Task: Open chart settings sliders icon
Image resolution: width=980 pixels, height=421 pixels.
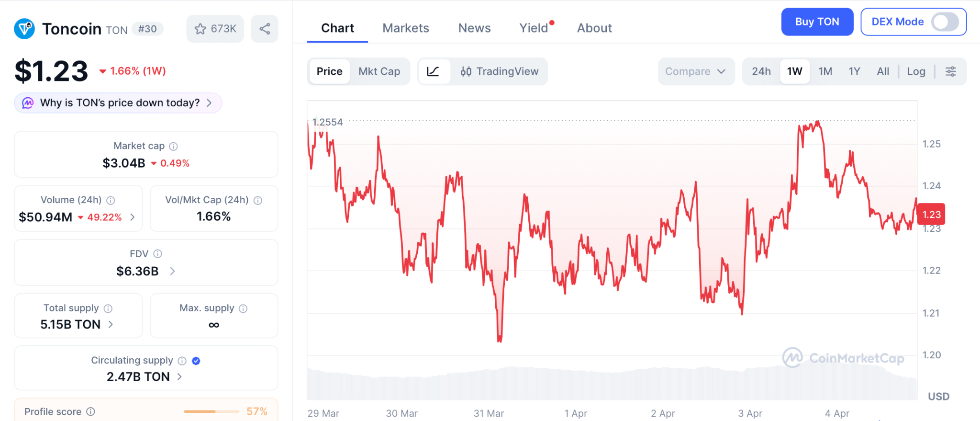Action: (950, 71)
